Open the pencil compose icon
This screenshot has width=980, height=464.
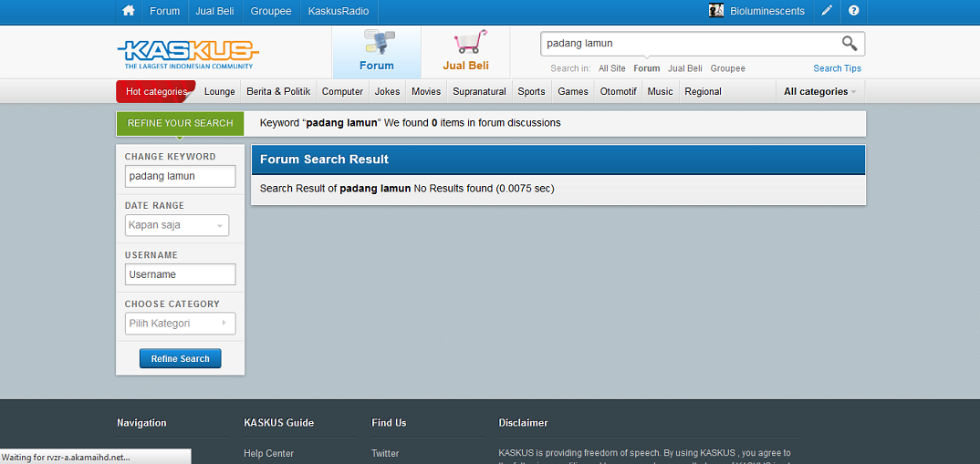pos(827,11)
